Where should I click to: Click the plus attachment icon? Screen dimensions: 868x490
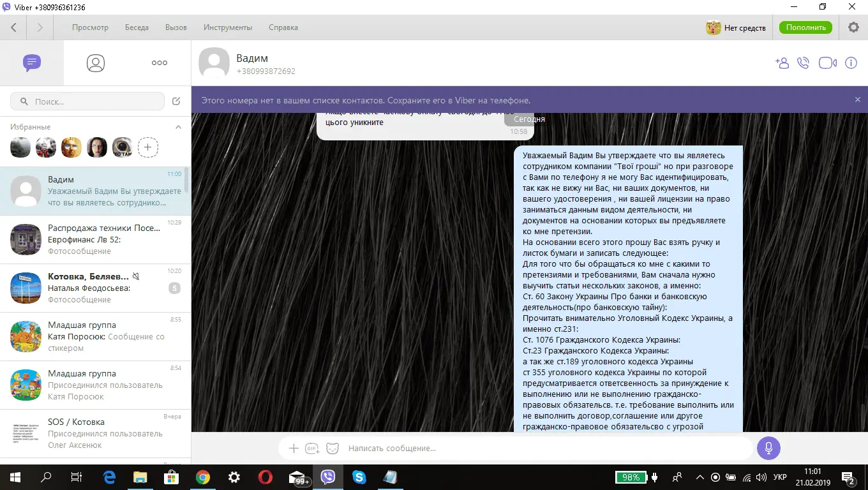294,449
